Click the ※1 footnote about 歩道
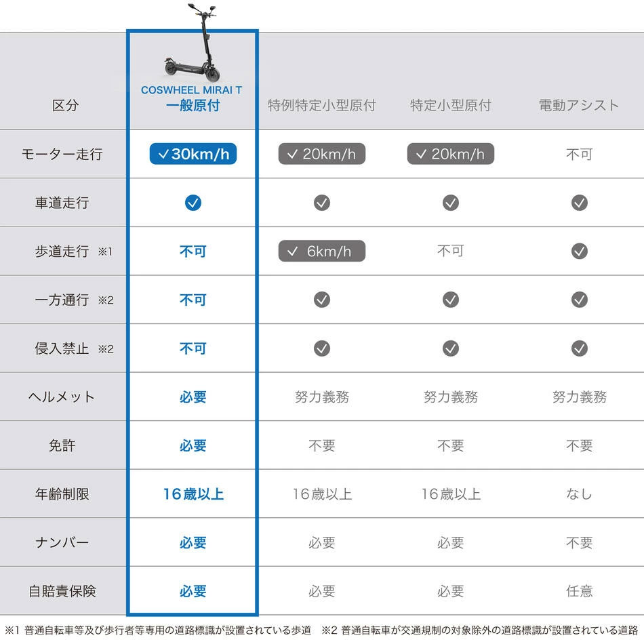Image resolution: width=644 pixels, height=644 pixels. tap(158, 630)
